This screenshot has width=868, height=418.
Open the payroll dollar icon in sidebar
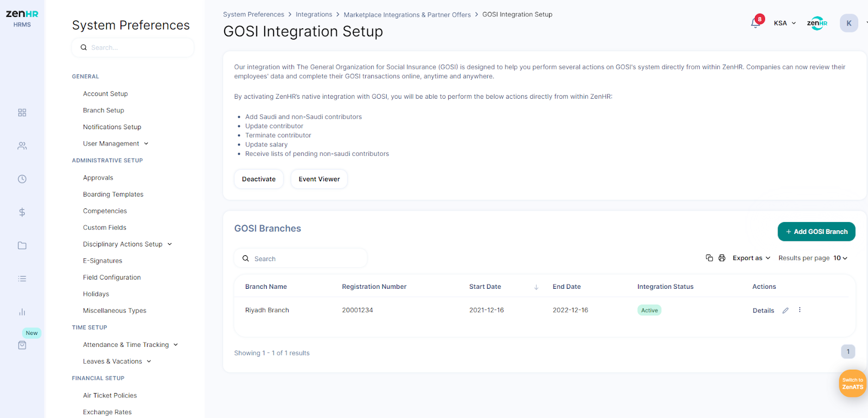[22, 212]
